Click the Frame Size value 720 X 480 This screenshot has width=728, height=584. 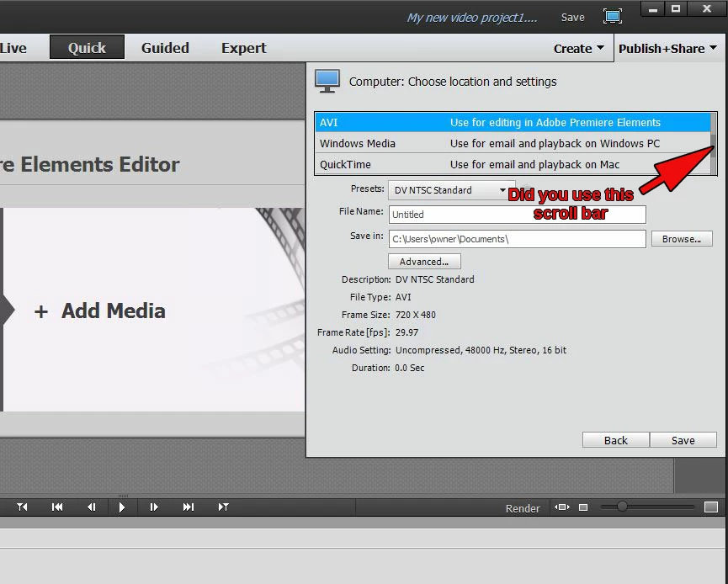[x=416, y=315]
